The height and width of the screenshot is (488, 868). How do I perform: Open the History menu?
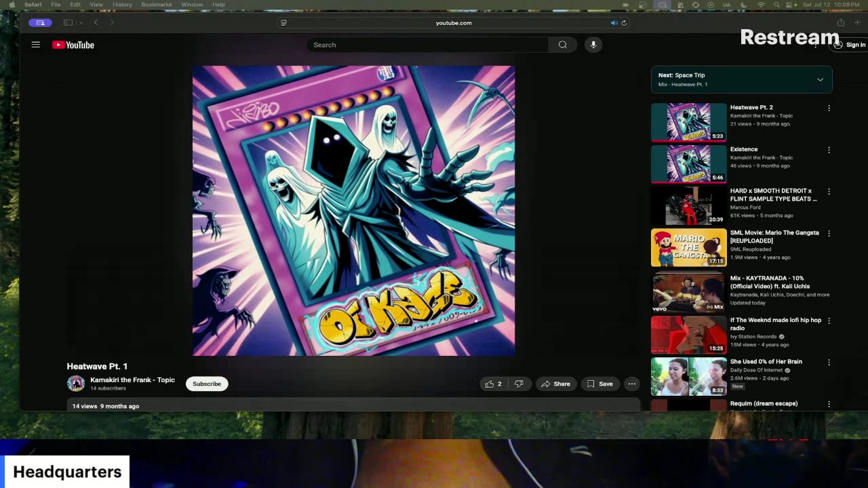tap(122, 5)
